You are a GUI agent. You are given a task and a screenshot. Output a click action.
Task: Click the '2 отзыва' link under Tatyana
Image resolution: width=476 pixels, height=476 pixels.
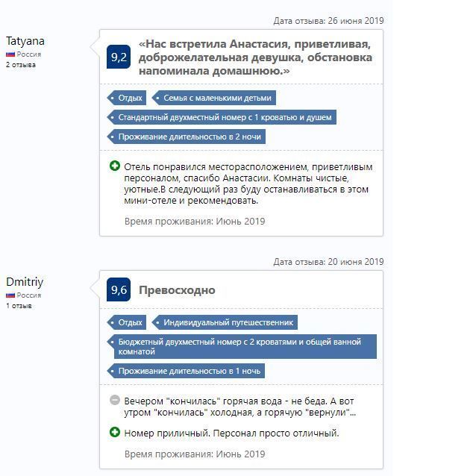coord(21,65)
